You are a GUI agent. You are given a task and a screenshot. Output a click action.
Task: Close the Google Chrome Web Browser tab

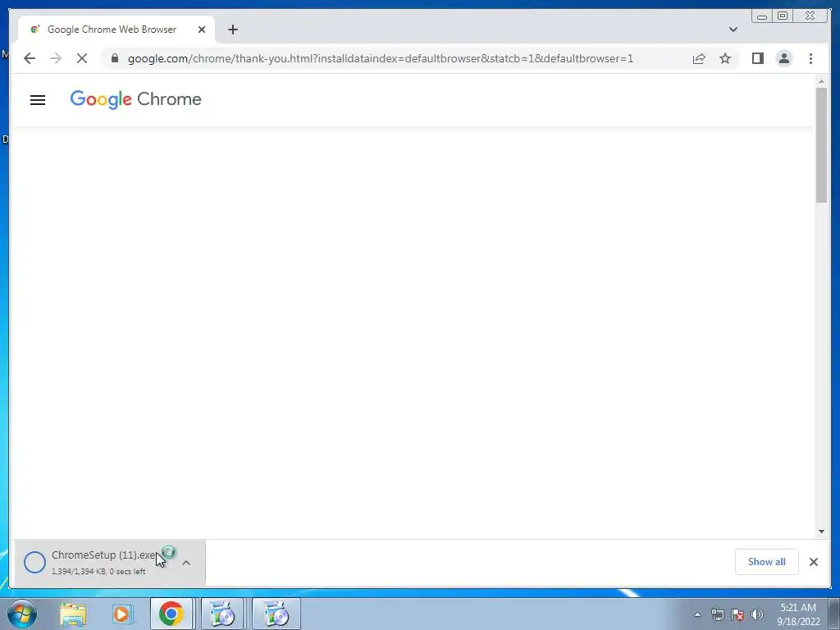[202, 30]
